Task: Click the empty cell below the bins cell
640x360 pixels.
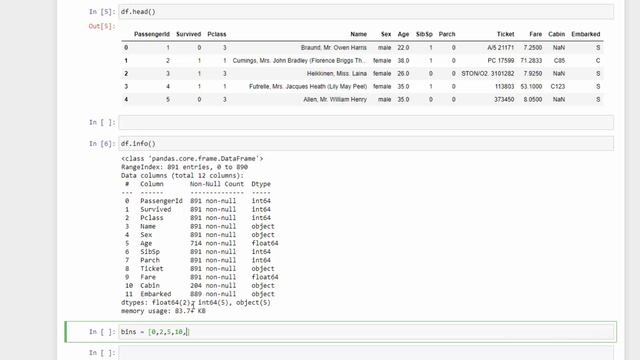Action: point(366,353)
